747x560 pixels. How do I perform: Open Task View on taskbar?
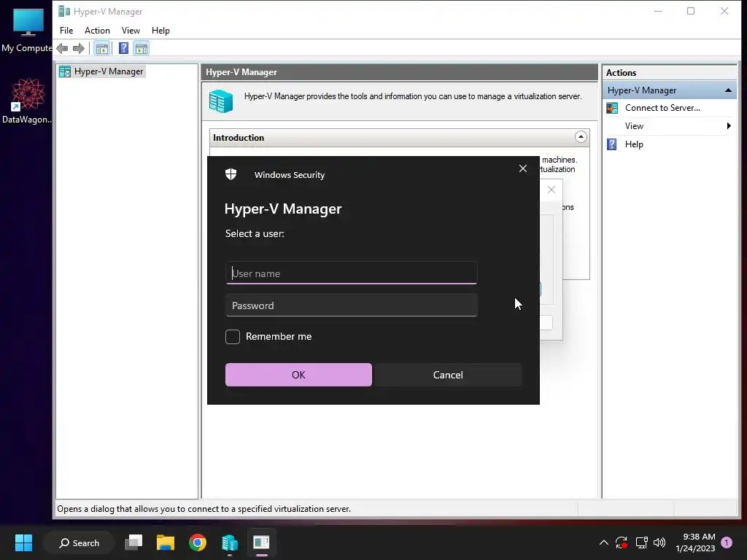click(x=133, y=542)
